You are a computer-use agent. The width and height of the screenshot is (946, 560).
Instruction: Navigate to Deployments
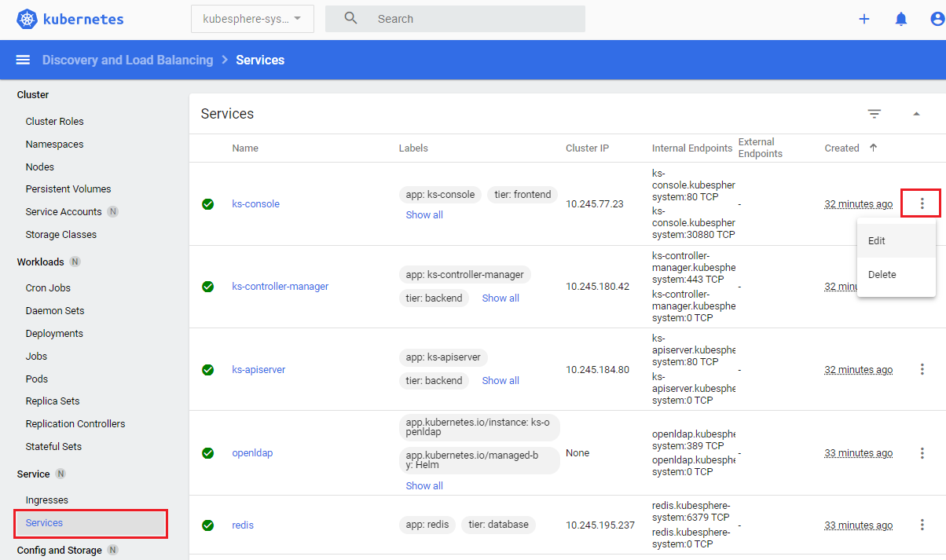coord(54,333)
